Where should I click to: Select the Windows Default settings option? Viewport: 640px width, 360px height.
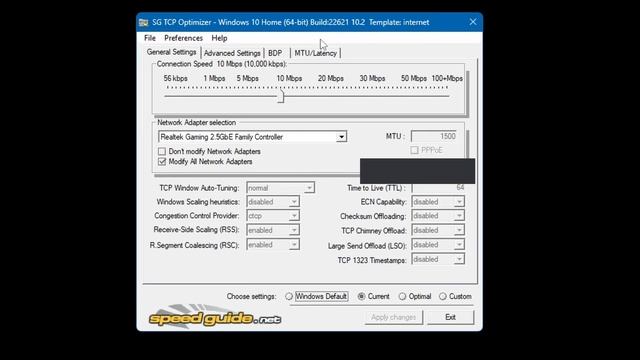(x=289, y=296)
